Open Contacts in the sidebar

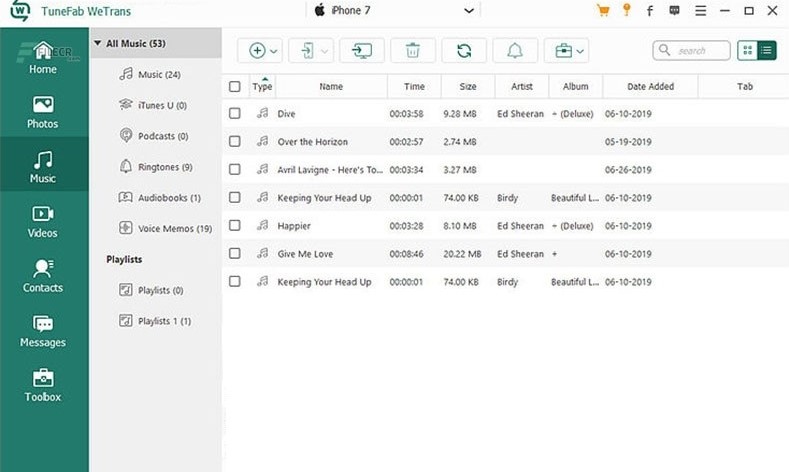point(43,275)
